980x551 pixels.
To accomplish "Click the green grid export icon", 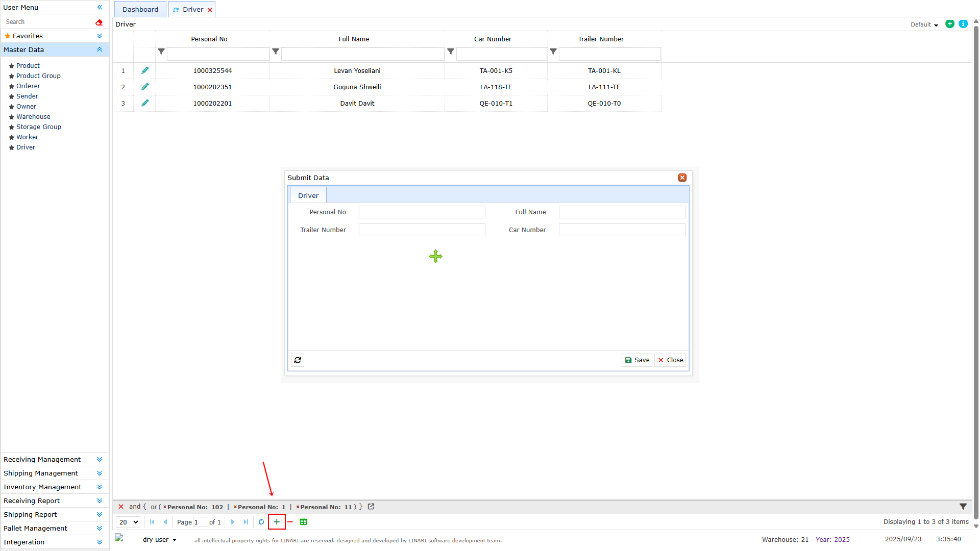I will click(x=304, y=522).
